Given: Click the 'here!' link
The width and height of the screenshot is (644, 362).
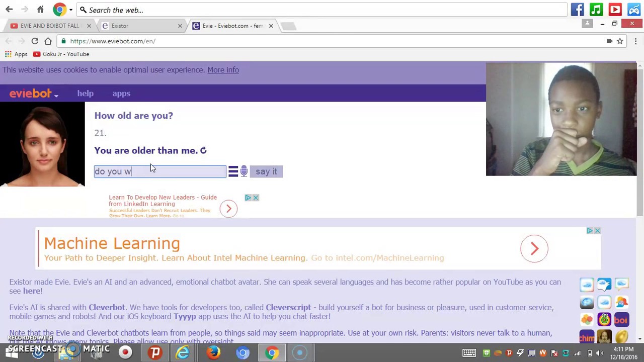Looking at the screenshot, I should click(33, 291).
